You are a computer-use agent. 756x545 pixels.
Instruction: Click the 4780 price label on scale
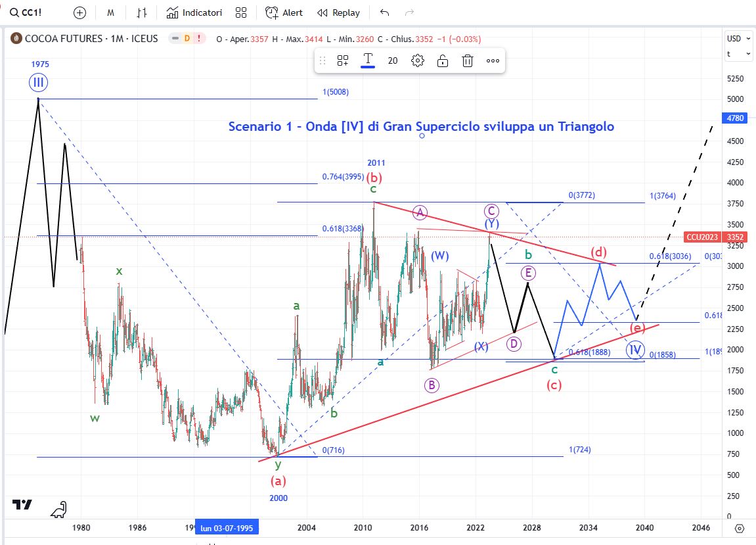point(735,118)
